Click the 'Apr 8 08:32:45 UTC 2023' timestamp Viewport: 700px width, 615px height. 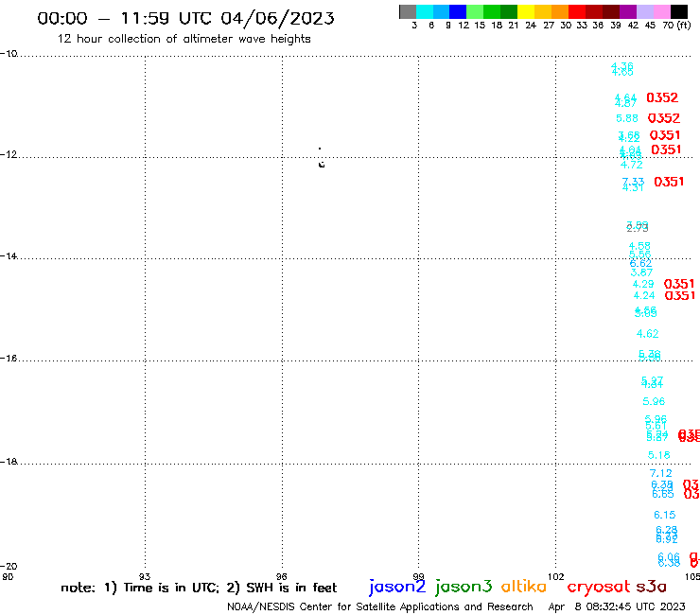point(617,607)
